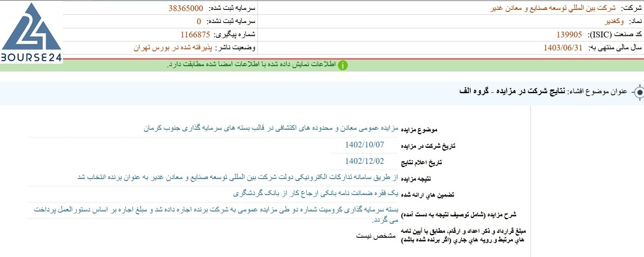Select registered capital value 38365000
Image resolution: width=644 pixels, height=257 pixels.
pyautogui.click(x=186, y=8)
